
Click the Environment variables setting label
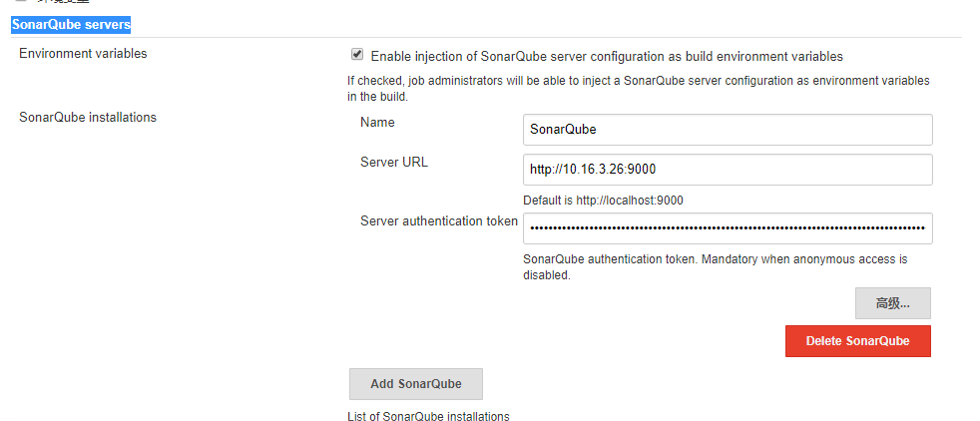pos(83,53)
